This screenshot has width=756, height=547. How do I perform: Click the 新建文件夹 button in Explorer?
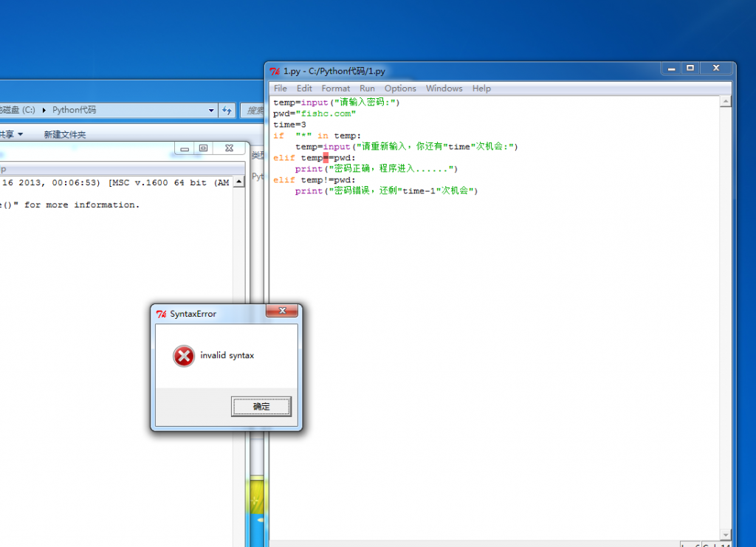click(x=65, y=134)
